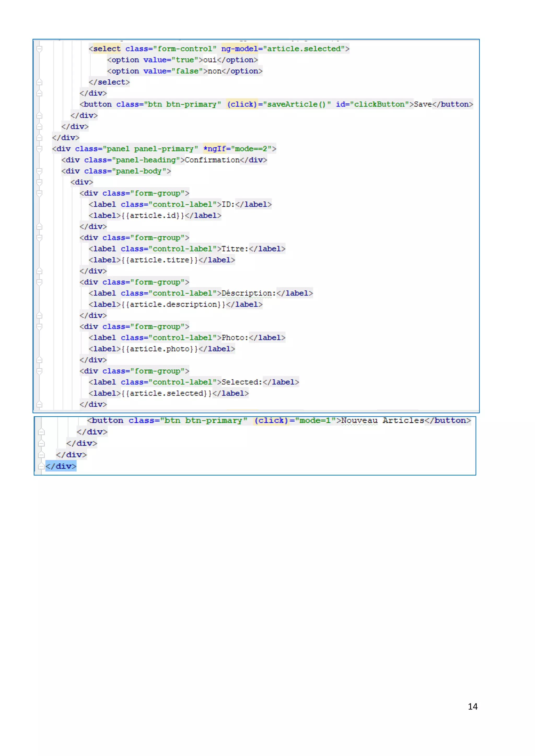535x756 pixels.
Task: Click the page number 14
Action: coord(472,706)
